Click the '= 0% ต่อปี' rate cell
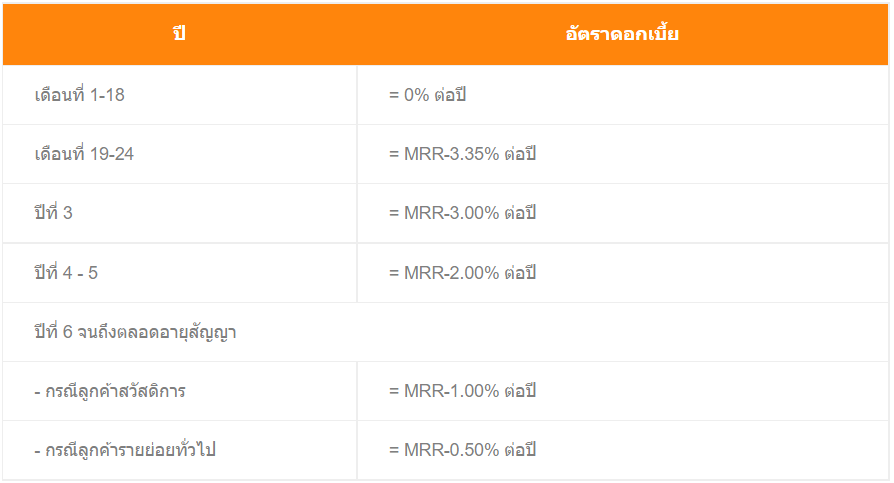The height and width of the screenshot is (483, 894). (428, 95)
